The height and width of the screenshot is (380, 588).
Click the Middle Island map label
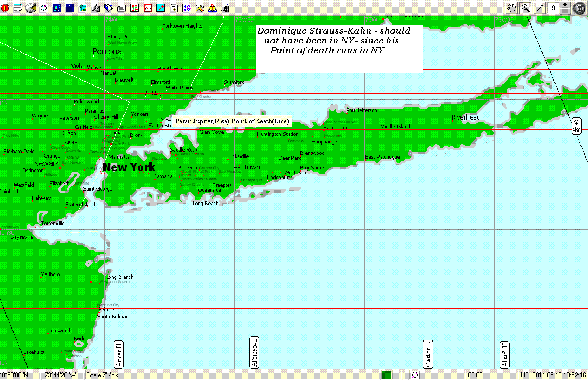tap(395, 126)
